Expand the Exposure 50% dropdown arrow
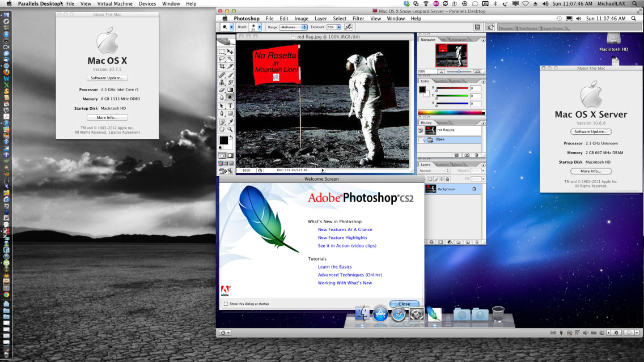The width and height of the screenshot is (644, 362). (x=338, y=27)
